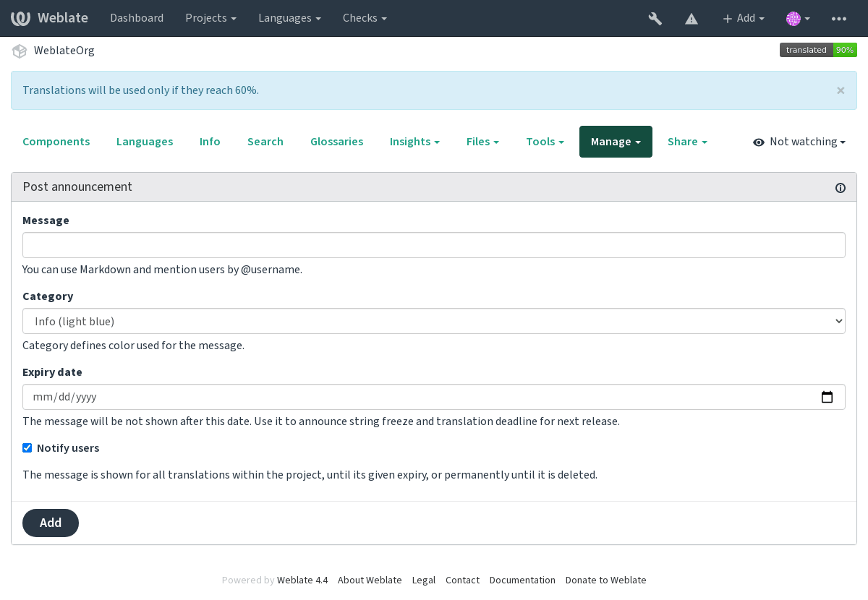Click the info icon in Post announcement header

click(x=841, y=188)
